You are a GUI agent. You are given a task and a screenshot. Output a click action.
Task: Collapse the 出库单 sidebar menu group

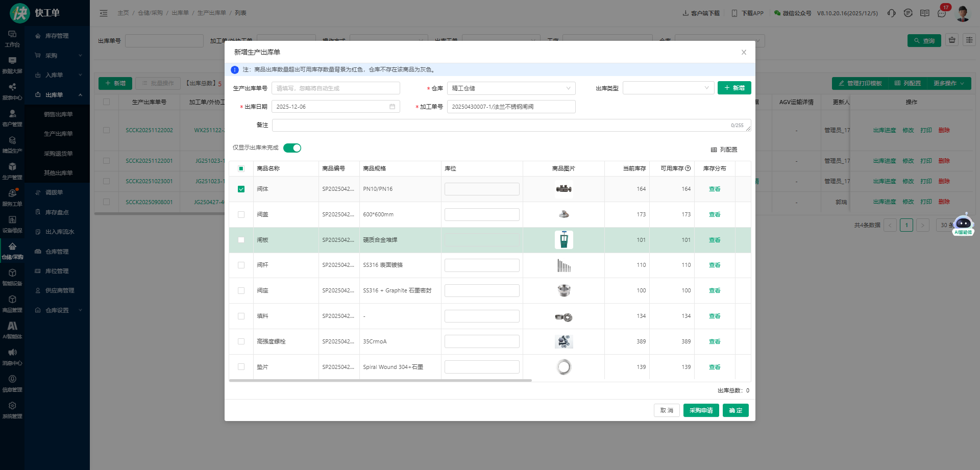coord(57,95)
